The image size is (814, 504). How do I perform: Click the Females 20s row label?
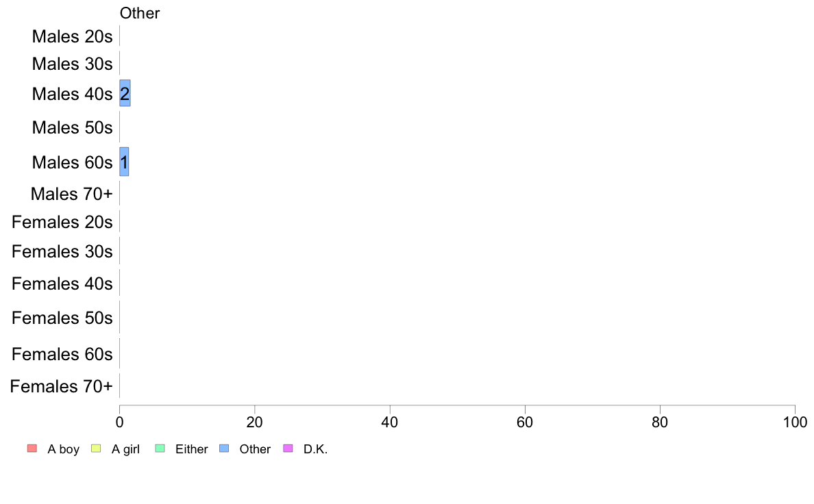pyautogui.click(x=62, y=222)
